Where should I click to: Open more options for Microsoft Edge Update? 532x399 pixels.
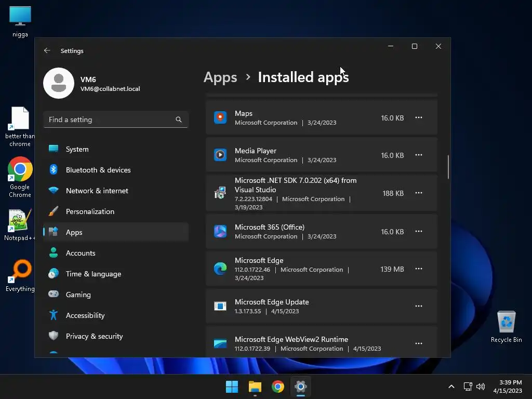click(419, 306)
